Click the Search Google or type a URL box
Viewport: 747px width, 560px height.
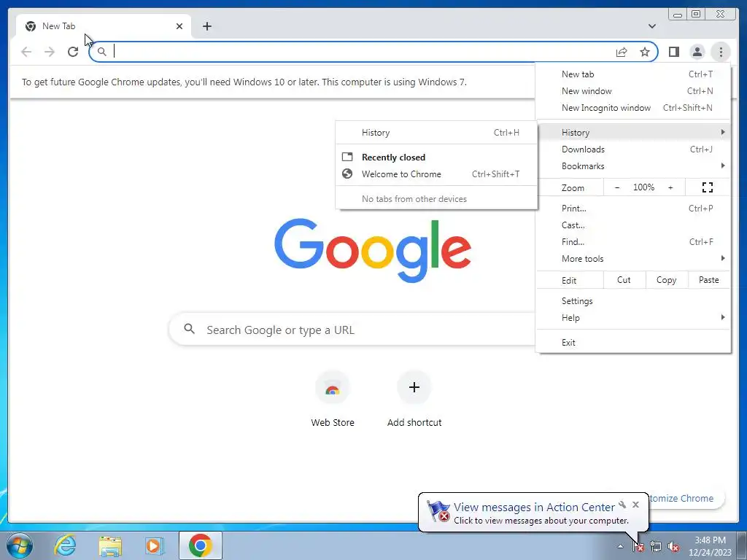coord(352,330)
